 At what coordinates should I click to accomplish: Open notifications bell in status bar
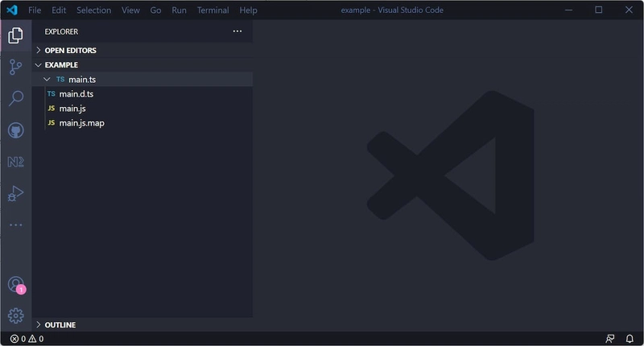point(630,339)
